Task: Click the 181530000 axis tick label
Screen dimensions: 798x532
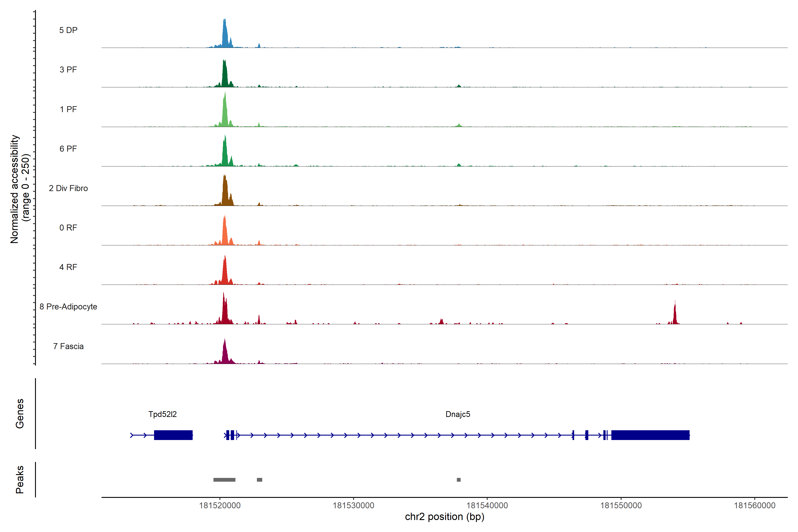Action: point(353,506)
